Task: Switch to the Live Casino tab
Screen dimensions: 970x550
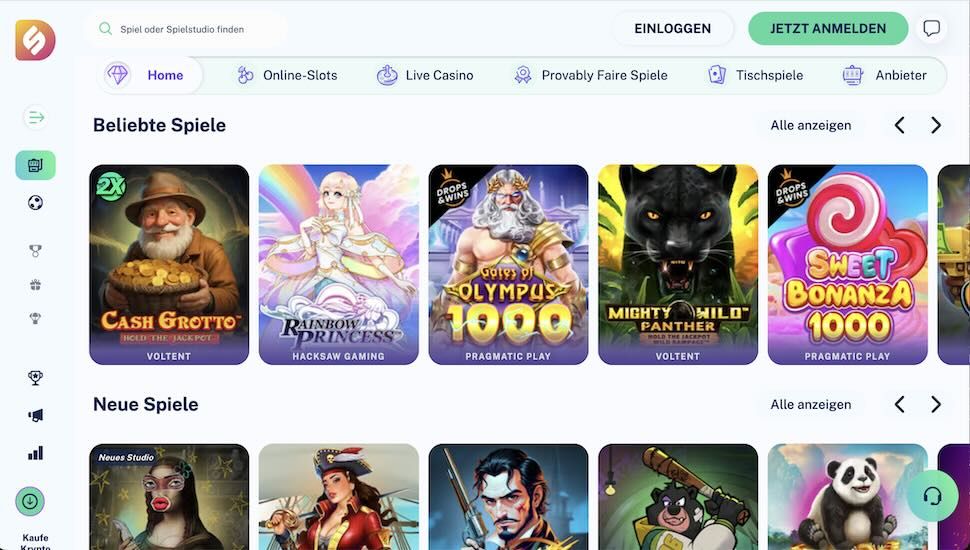Action: tap(425, 75)
